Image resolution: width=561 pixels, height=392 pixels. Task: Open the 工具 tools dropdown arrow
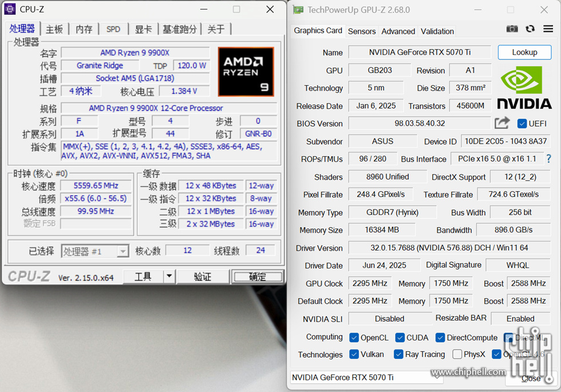pyautogui.click(x=169, y=276)
